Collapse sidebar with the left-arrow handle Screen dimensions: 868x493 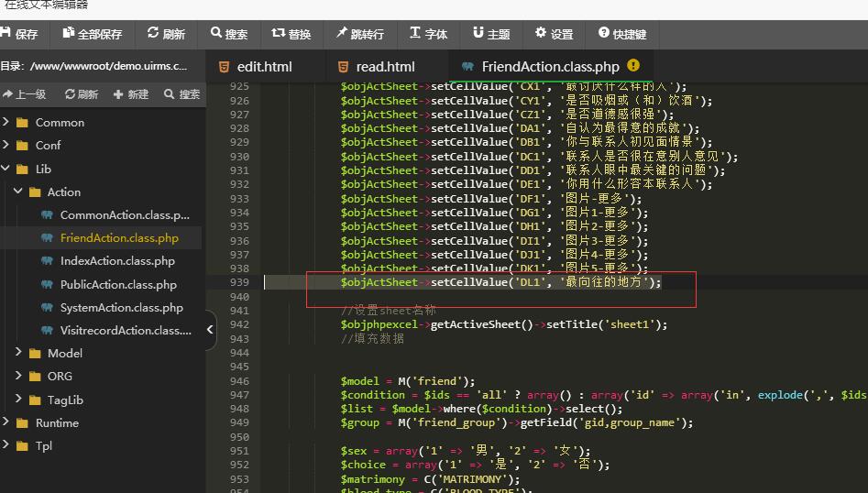click(x=211, y=330)
